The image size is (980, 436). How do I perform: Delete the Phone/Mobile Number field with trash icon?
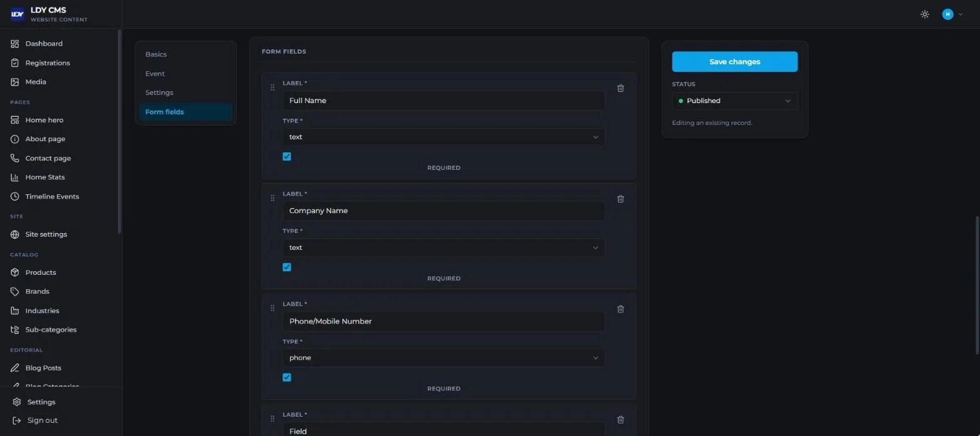[x=621, y=309]
